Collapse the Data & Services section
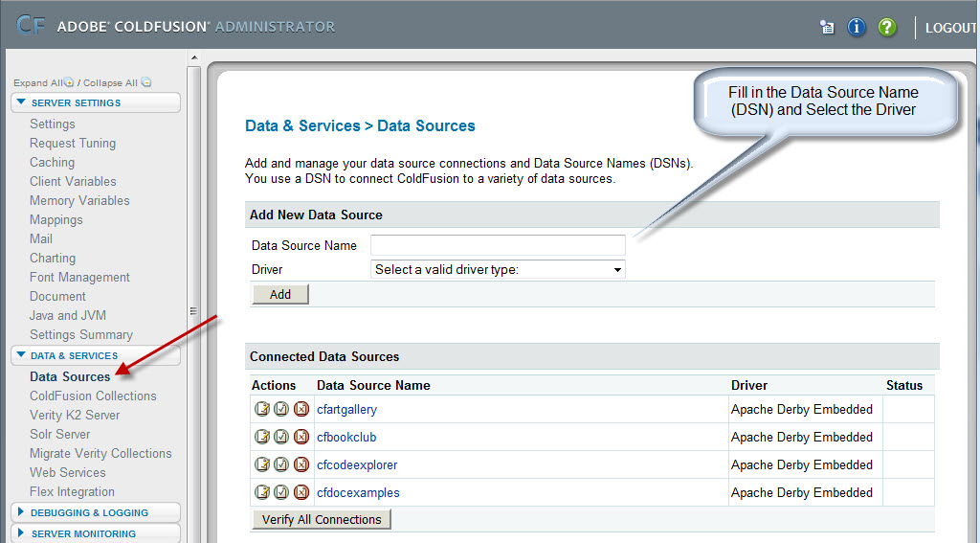 click(x=21, y=354)
